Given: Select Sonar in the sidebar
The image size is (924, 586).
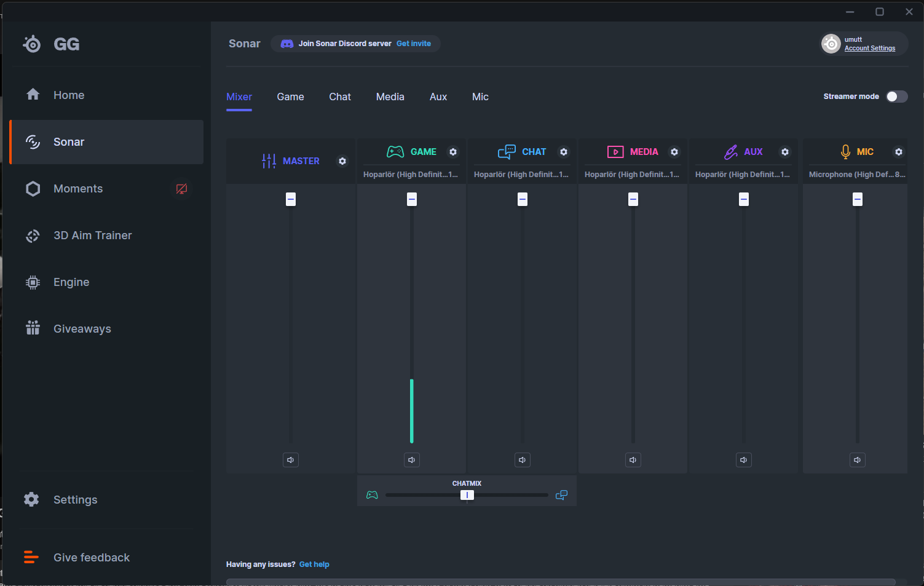Looking at the screenshot, I should point(106,142).
